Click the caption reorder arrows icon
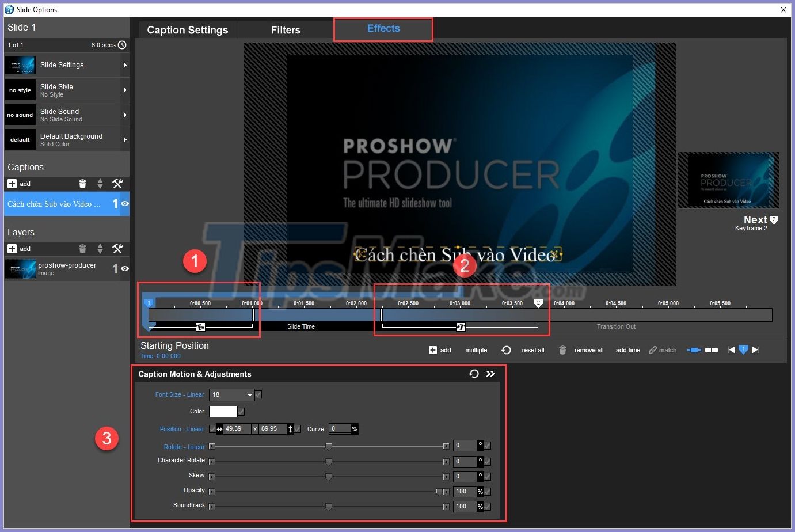 [100, 183]
